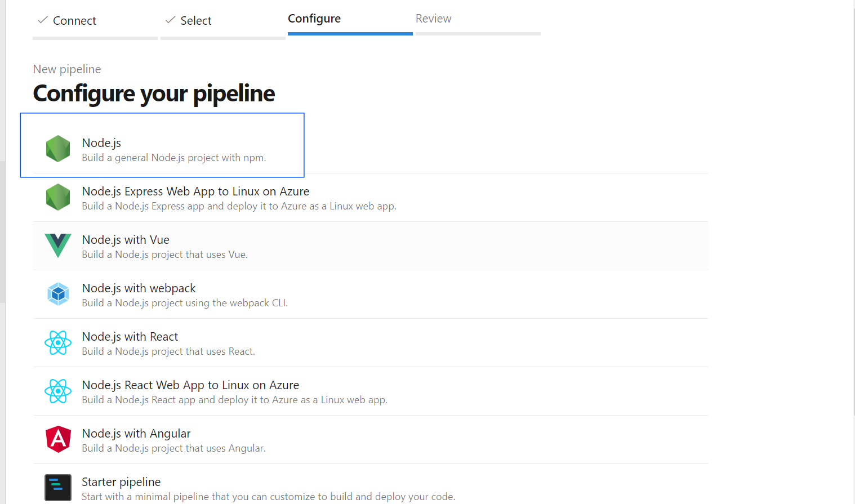Screen dimensions: 855x504
Task: Click the checkmark next to Connect
Action: point(42,20)
